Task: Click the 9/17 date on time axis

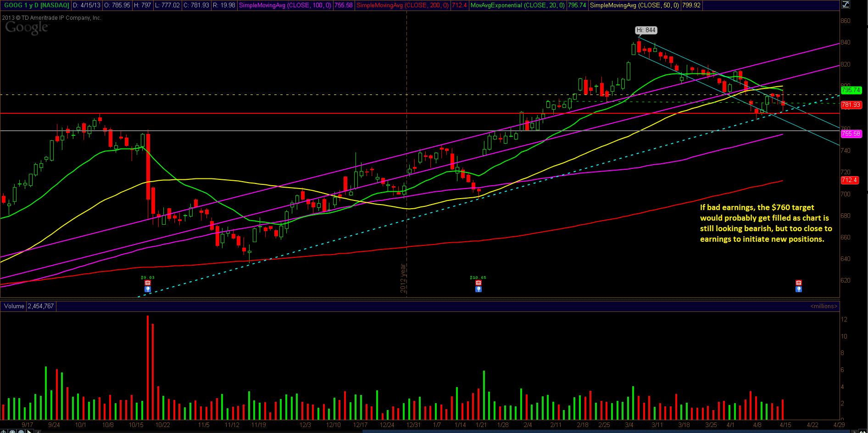Action: (x=27, y=425)
